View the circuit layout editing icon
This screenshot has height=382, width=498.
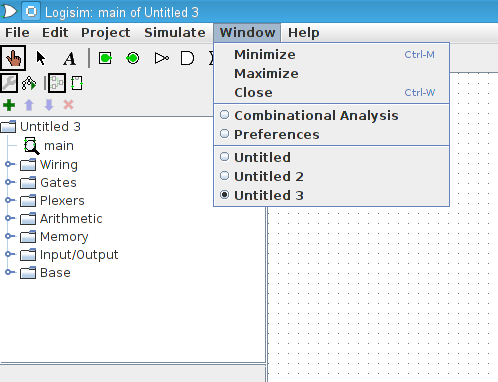pos(57,83)
